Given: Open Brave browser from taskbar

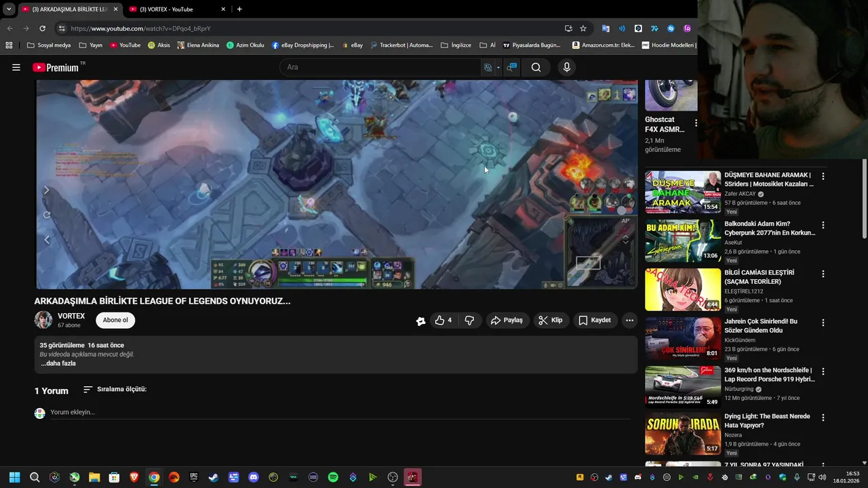Looking at the screenshot, I should point(134,477).
